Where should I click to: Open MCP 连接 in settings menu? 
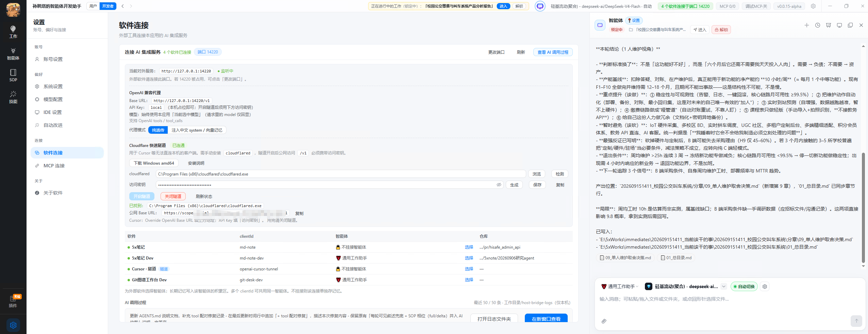pyautogui.click(x=67, y=166)
